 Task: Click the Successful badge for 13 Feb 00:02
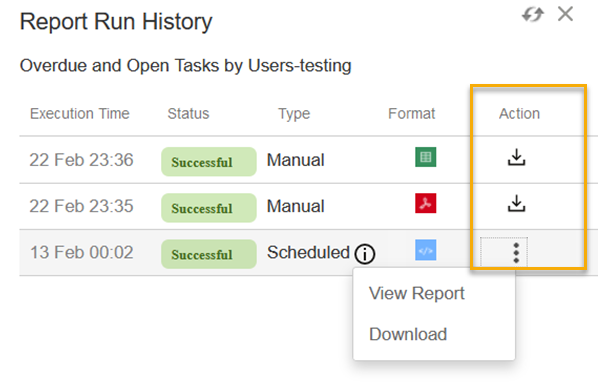[209, 254]
